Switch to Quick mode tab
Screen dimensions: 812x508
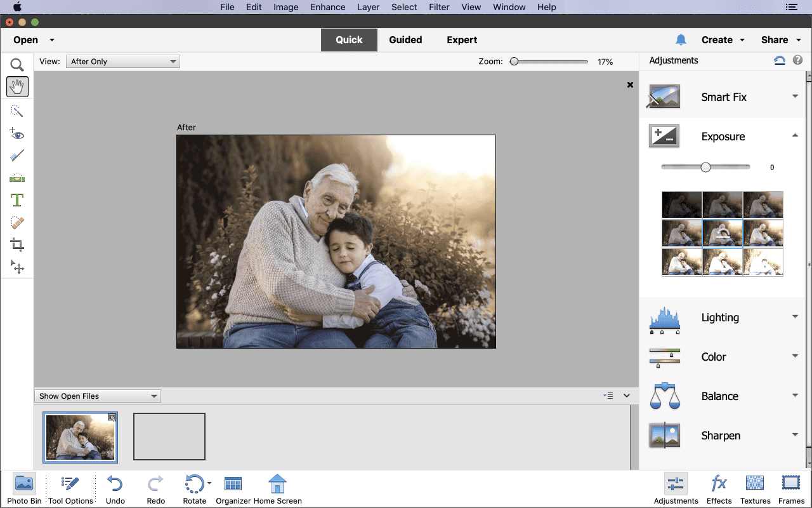pos(349,39)
